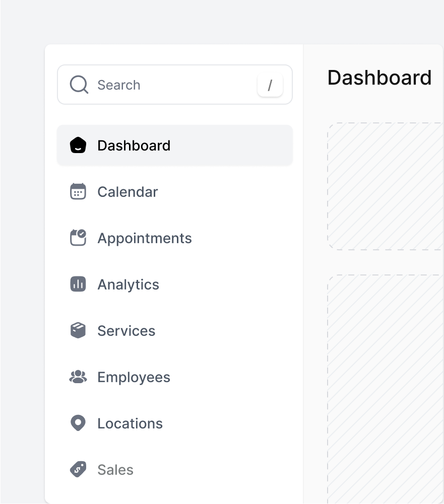Open the Employees section
Image resolution: width=444 pixels, height=504 pixels.
[x=134, y=377]
